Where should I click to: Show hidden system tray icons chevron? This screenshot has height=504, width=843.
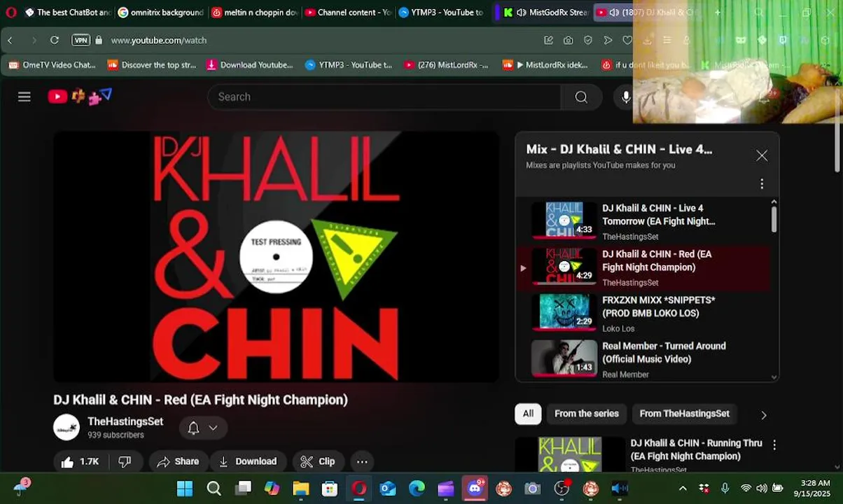(683, 489)
